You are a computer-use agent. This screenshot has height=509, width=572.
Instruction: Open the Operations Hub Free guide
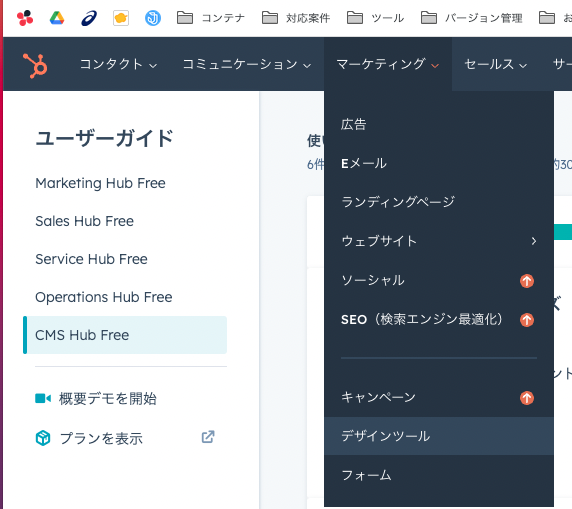[x=104, y=297]
